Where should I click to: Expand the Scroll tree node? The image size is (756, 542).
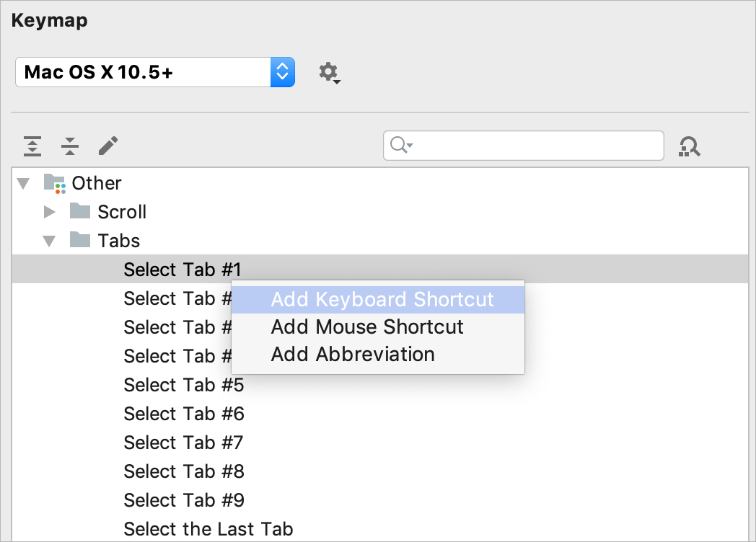(49, 211)
